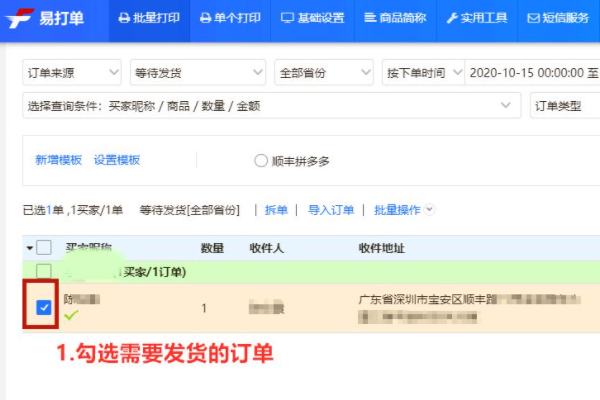Viewport: 600px width, 400px height.
Task: Click the 拆单 link
Action: 276,210
